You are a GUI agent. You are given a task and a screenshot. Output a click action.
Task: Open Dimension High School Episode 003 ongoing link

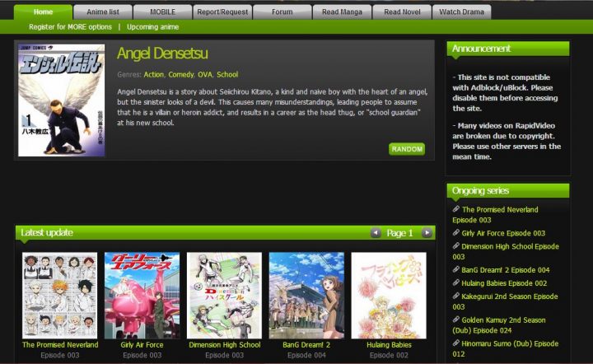[506, 251]
